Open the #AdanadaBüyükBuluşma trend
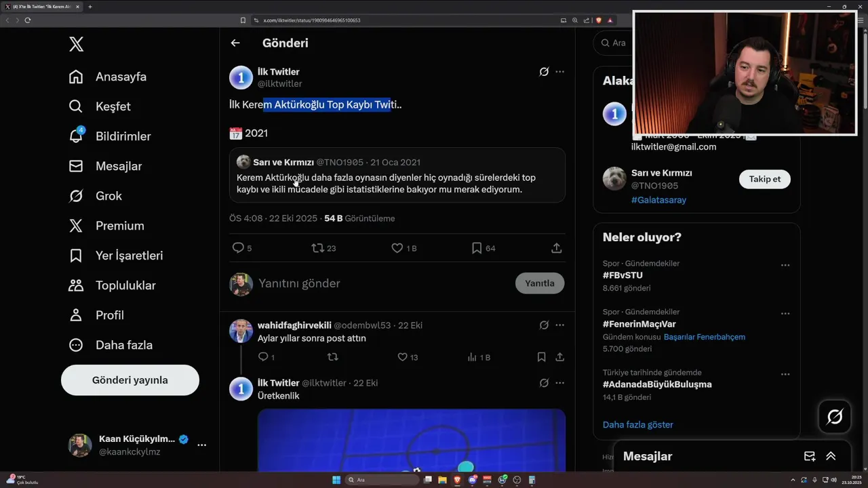868x488 pixels. pyautogui.click(x=657, y=384)
